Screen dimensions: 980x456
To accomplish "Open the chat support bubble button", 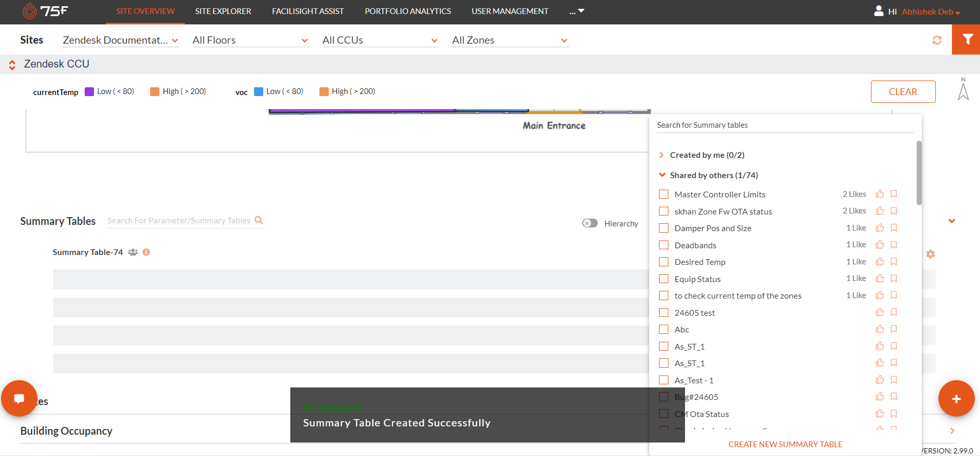I will click(x=19, y=399).
